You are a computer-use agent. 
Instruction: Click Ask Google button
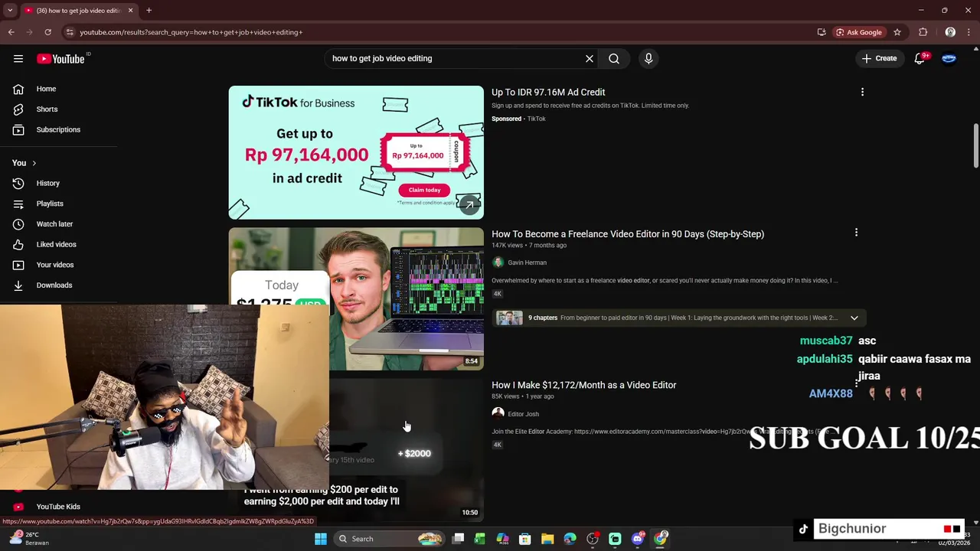point(859,32)
